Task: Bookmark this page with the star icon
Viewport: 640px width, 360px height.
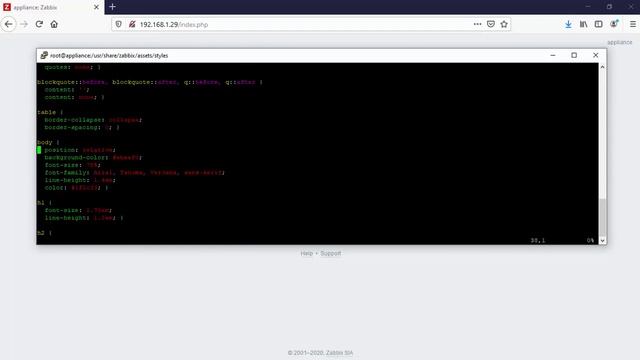Action: tap(504, 24)
